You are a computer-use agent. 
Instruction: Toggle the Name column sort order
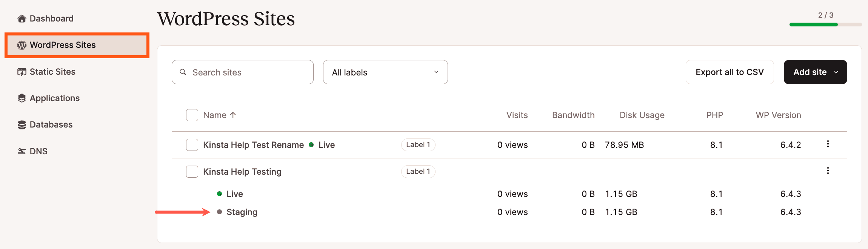coord(220,115)
